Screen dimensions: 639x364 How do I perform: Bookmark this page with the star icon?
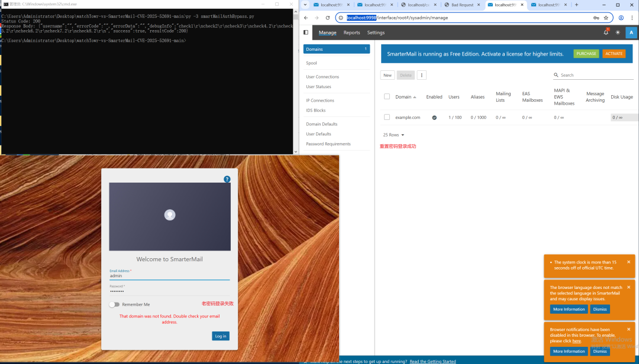click(x=606, y=18)
